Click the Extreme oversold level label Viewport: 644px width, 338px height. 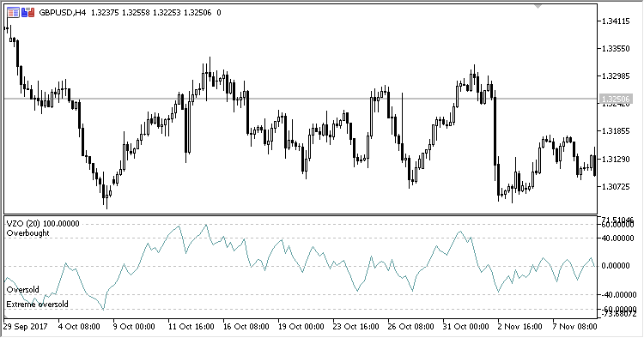[38, 305]
